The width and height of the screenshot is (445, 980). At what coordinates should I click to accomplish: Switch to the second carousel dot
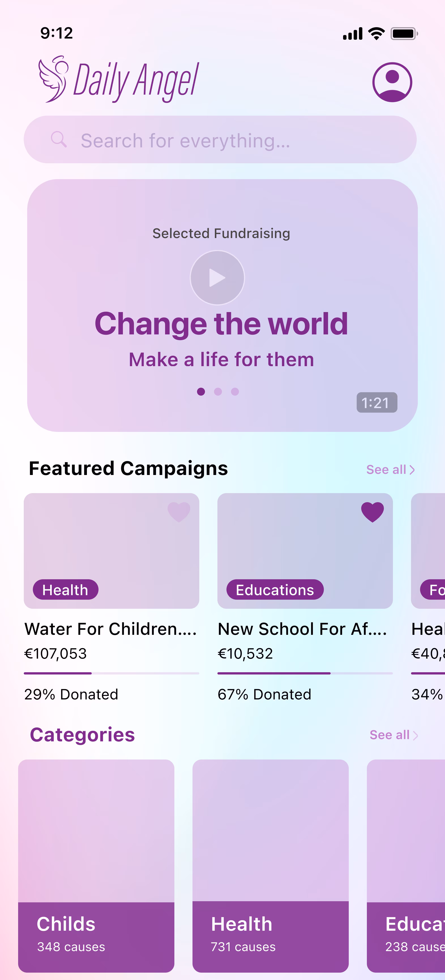218,391
